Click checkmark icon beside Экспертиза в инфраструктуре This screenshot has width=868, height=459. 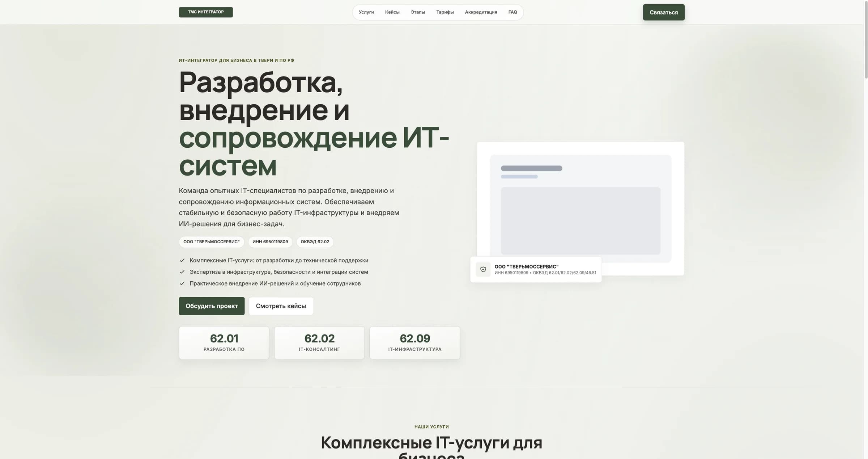[x=182, y=272]
